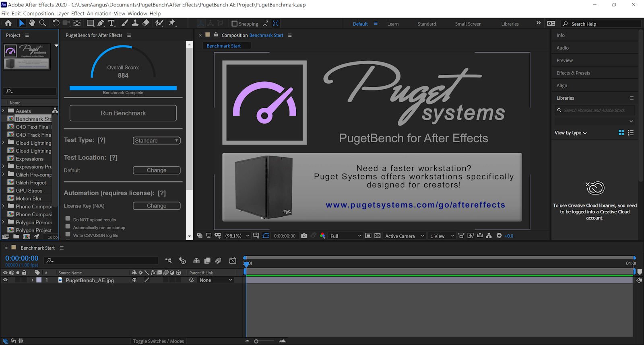Viewport: 644px width, 345px height.
Task: Select the Hand tool
Action: 32,23
